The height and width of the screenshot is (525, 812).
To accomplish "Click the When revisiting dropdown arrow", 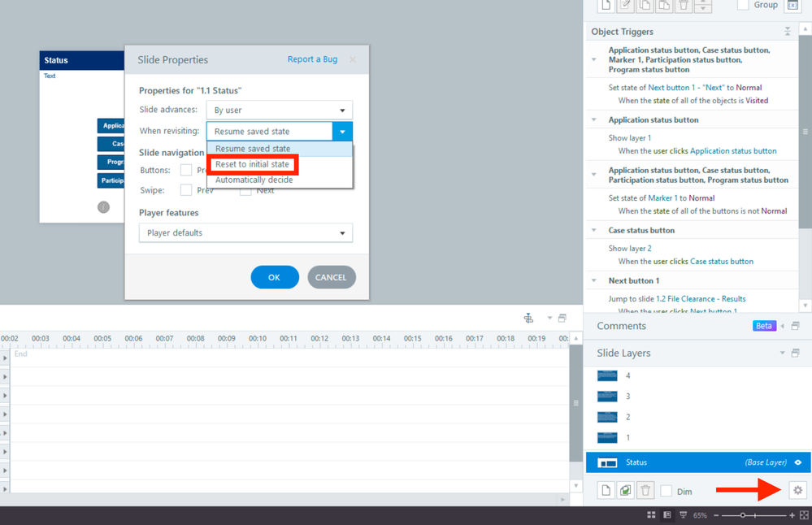I will (342, 132).
